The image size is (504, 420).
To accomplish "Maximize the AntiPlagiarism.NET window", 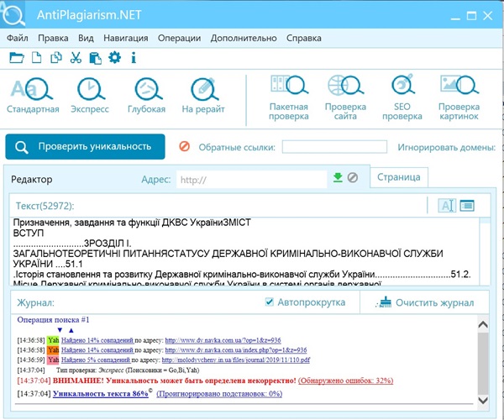I will [471, 15].
